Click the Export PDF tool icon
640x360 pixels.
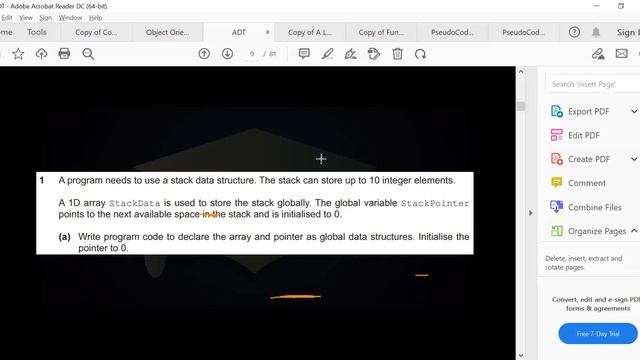pos(557,111)
